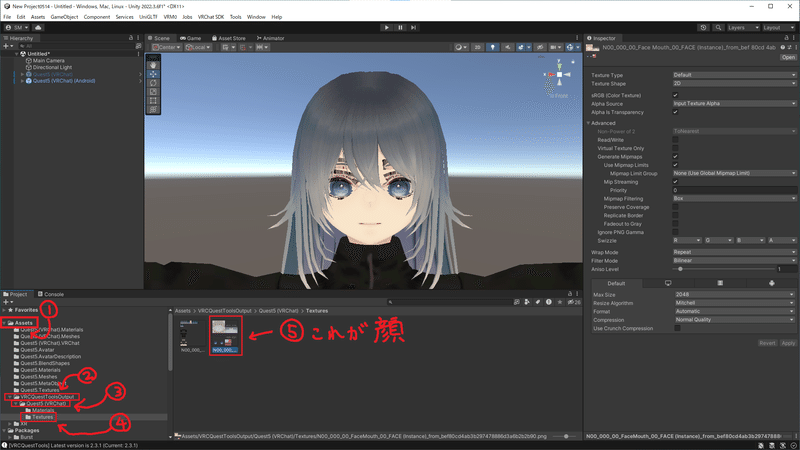Select the combined Transform tool
This screenshot has width=800, height=450.
tap(153, 109)
